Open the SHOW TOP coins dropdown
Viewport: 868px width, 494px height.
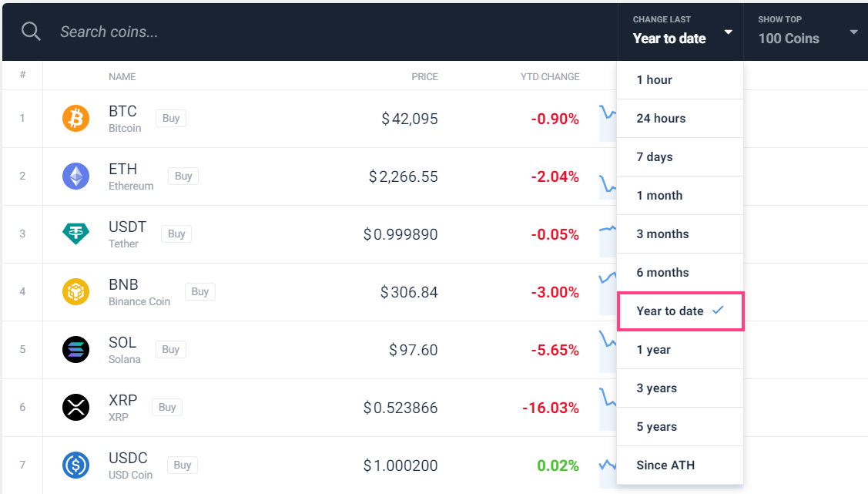[853, 33]
